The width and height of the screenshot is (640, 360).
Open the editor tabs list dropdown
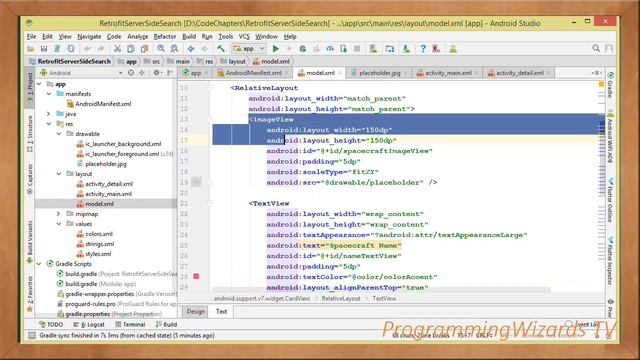[596, 73]
